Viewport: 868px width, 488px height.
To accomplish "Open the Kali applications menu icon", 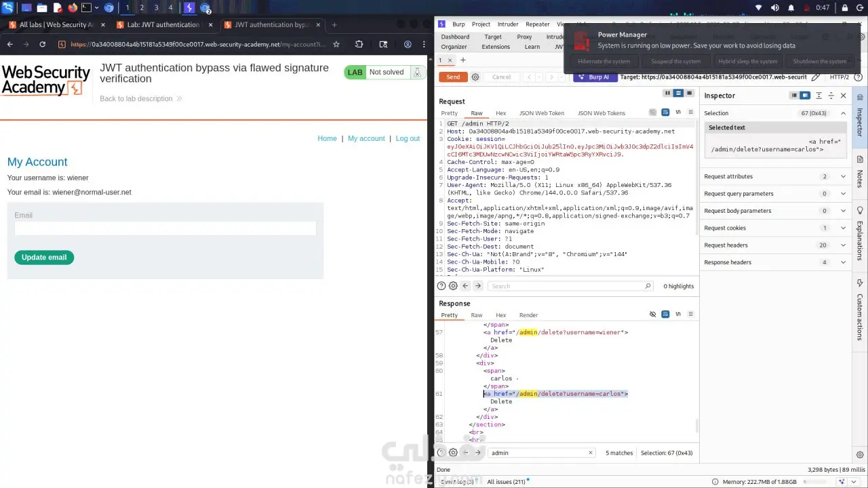I will click(x=8, y=8).
